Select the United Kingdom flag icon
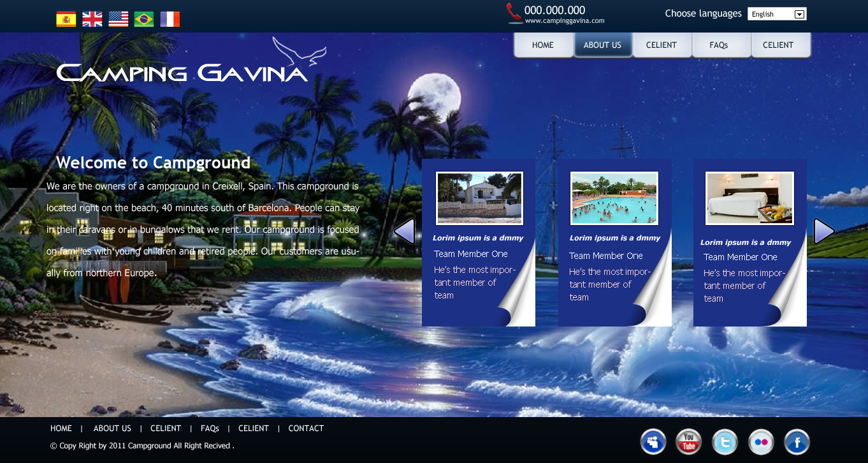868x463 pixels. tap(92, 19)
